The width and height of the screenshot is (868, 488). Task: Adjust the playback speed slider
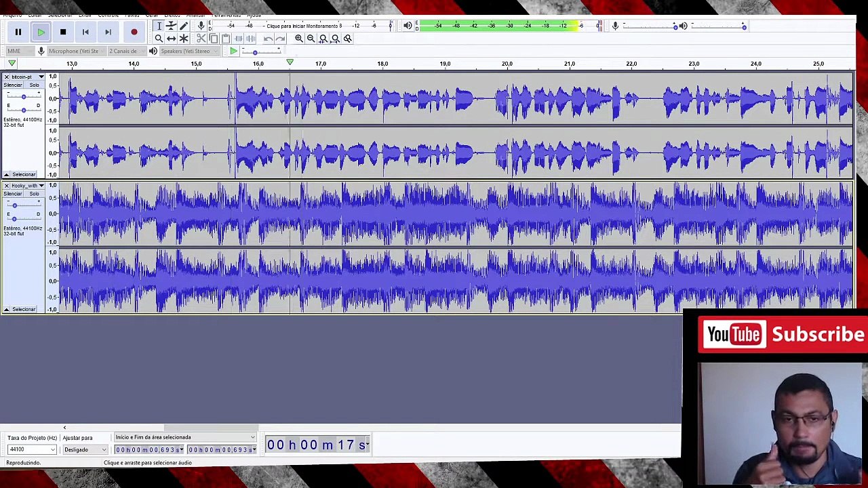(x=261, y=52)
